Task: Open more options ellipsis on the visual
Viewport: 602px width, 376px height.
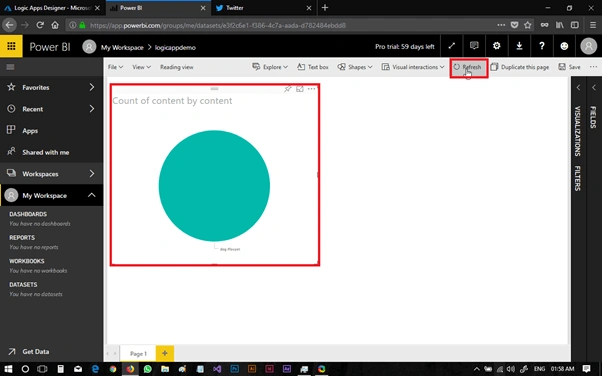Action: click(311, 89)
